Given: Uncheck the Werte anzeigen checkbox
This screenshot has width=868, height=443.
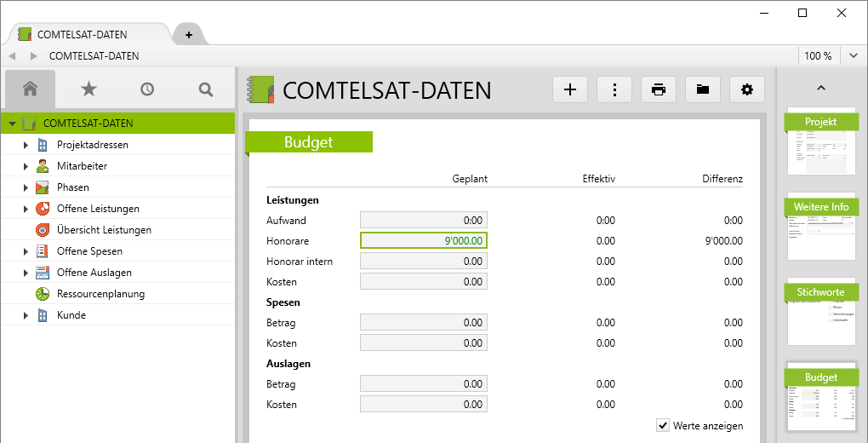Looking at the screenshot, I should click(663, 425).
